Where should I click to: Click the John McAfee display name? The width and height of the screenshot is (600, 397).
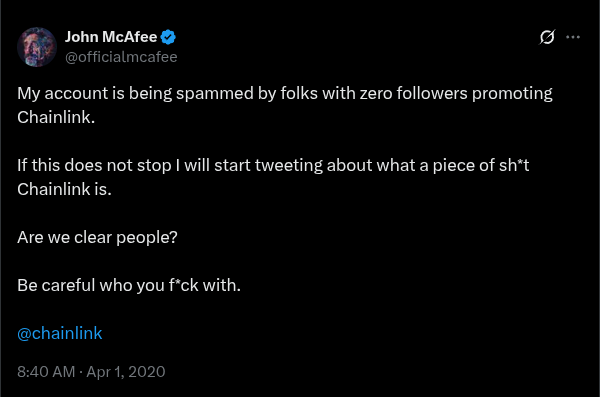point(111,37)
